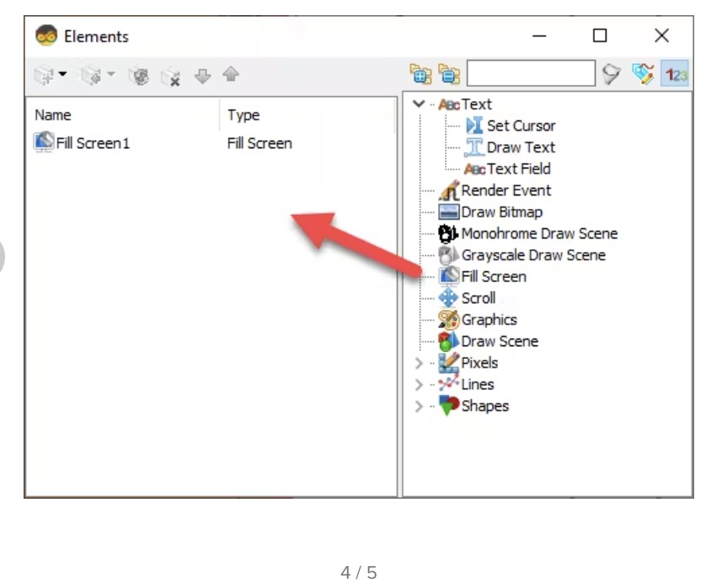The width and height of the screenshot is (706, 588).
Task: Click the move up arrow icon
Action: click(x=230, y=76)
